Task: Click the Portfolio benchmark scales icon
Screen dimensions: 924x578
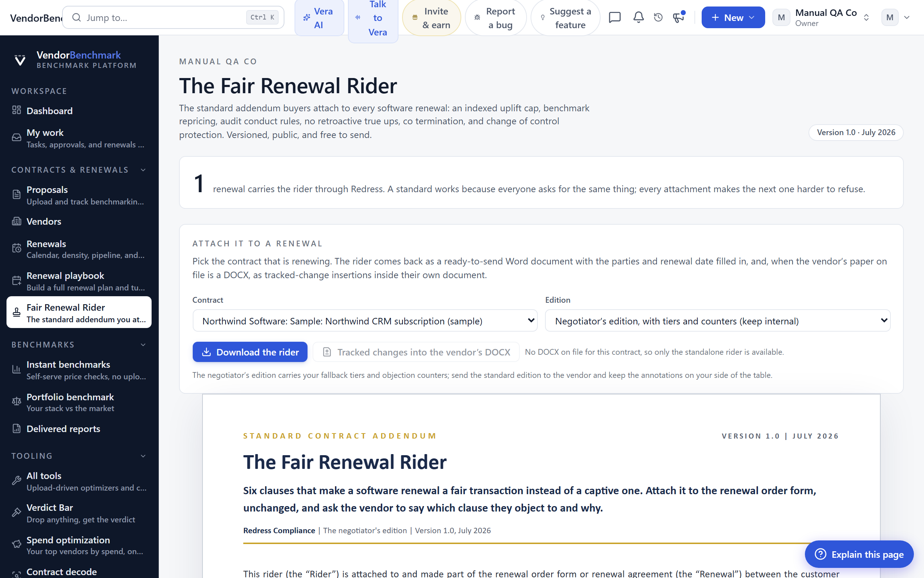Action: 16,402
